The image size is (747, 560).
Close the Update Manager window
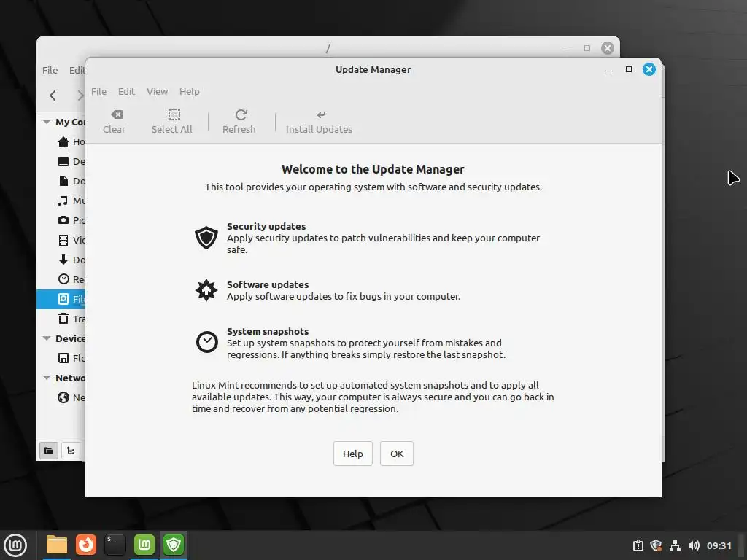[x=649, y=69]
